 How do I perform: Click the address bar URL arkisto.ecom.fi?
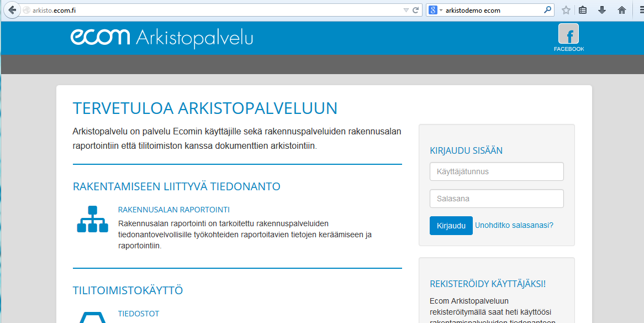coord(54,11)
